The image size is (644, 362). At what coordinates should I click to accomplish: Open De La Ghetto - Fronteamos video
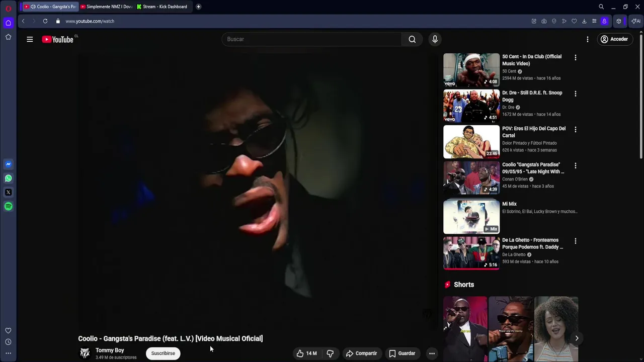tap(471, 253)
